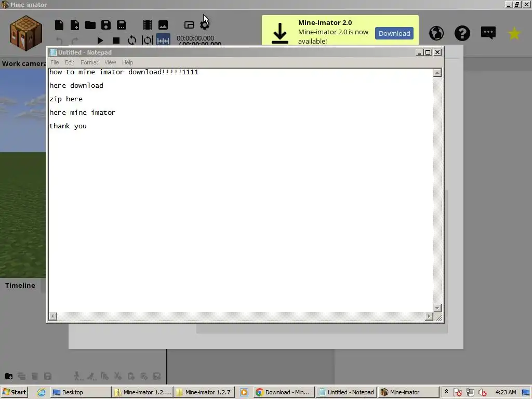This screenshot has height=399, width=532.
Task: Open project using the folder icon
Action: click(90, 25)
